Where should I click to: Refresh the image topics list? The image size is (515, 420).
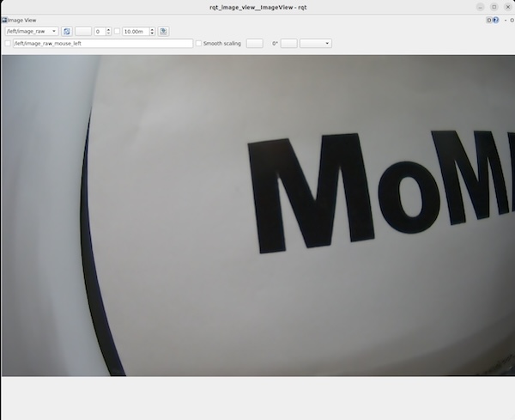[67, 31]
